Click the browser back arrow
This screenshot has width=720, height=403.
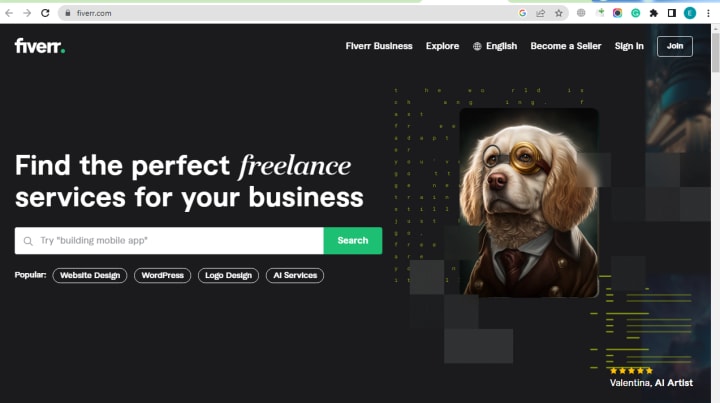click(9, 13)
